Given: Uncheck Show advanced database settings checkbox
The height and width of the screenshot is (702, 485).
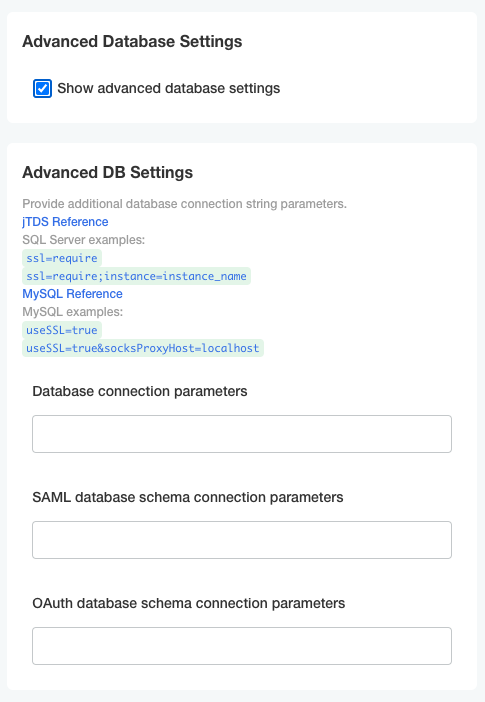Looking at the screenshot, I should click(42, 88).
